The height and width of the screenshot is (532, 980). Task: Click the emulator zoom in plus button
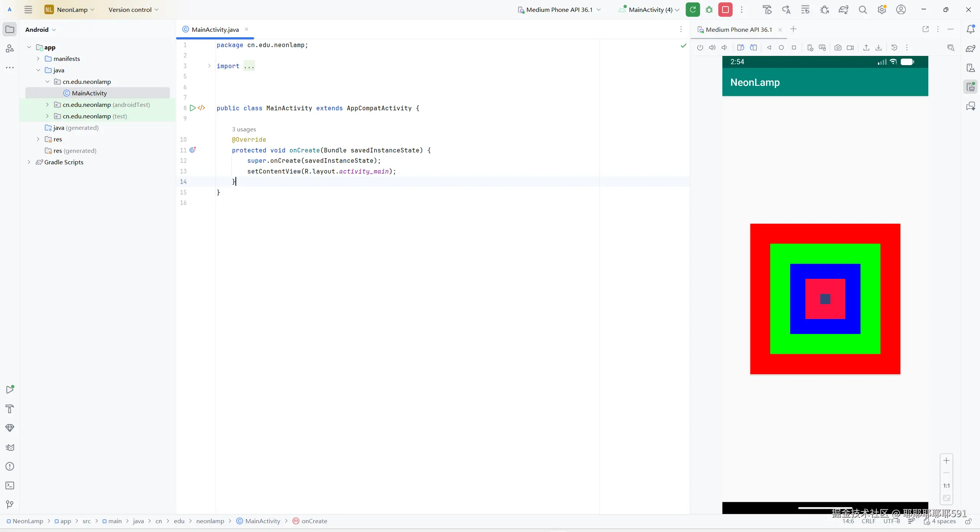946,461
